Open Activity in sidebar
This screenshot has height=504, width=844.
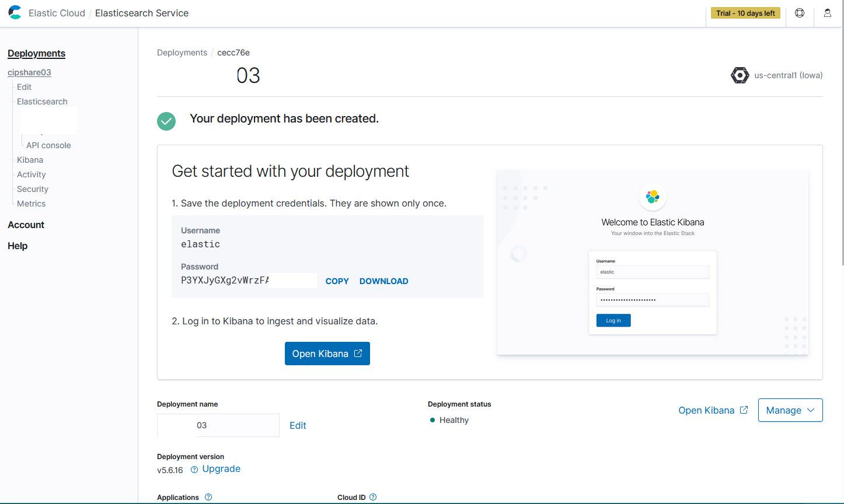(x=32, y=174)
